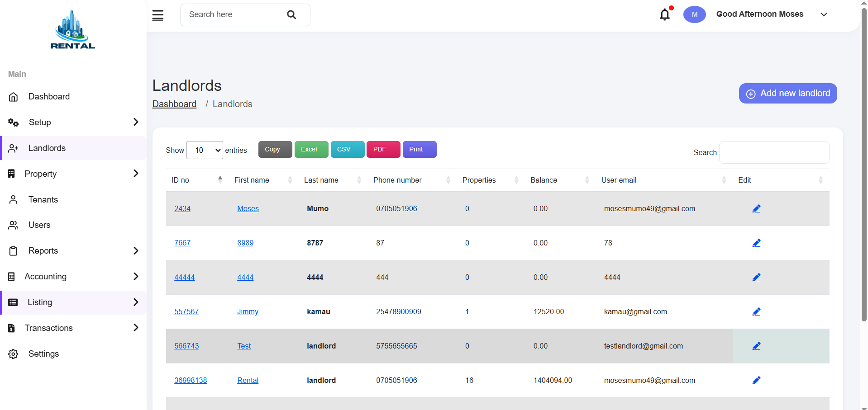Screen dimensions: 868x410
Task: Click the Listing list icon
Action: [13, 302]
